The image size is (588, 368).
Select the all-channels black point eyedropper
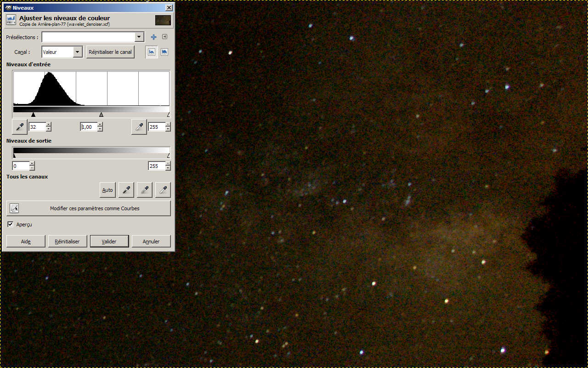126,190
